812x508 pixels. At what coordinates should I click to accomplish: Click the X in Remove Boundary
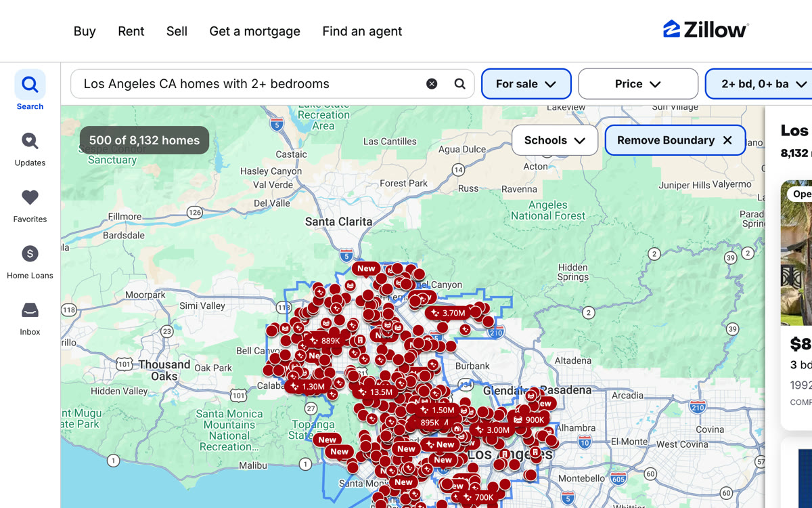pos(727,140)
